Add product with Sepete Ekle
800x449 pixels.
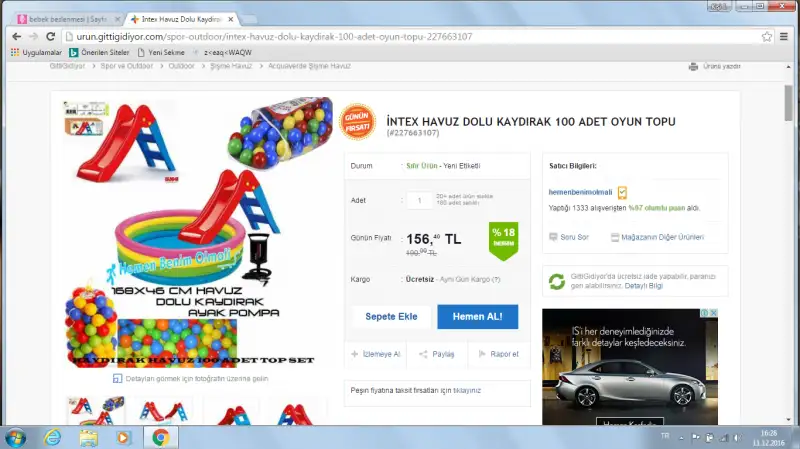point(391,316)
